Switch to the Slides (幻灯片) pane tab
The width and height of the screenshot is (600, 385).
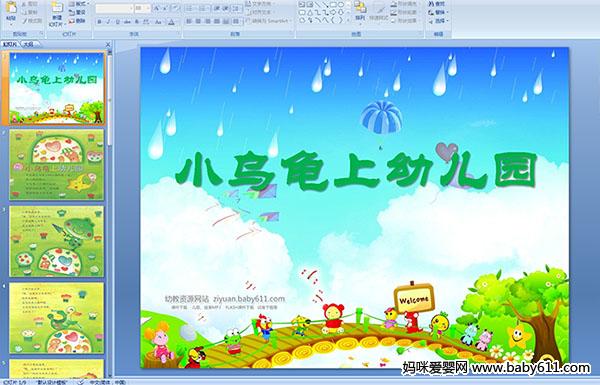pos(10,44)
